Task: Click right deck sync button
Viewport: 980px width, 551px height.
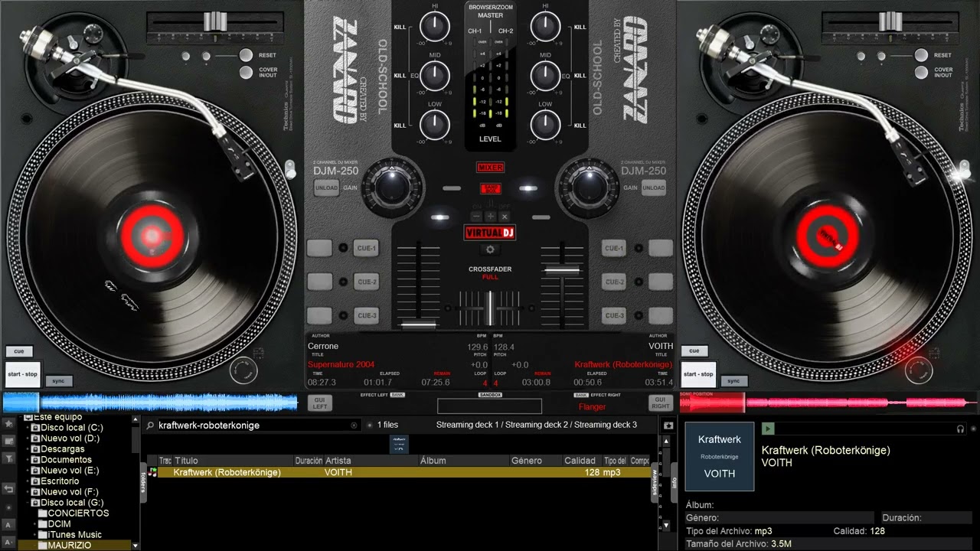Action: point(733,381)
